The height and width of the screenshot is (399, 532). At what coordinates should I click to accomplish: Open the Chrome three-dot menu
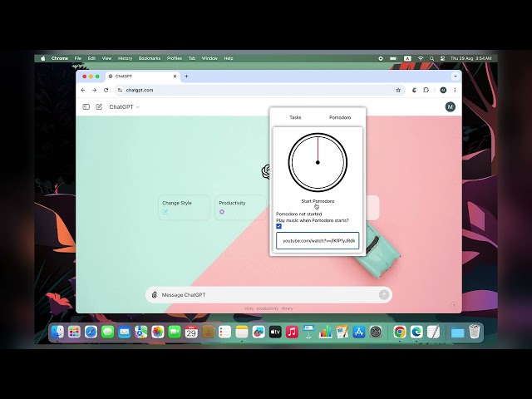(x=455, y=91)
